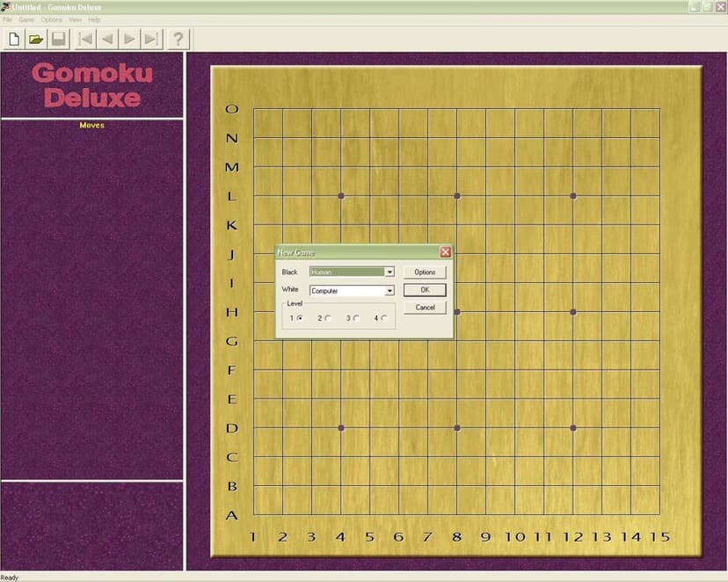
Task: Click the star point at row D column 8
Action: pos(457,428)
